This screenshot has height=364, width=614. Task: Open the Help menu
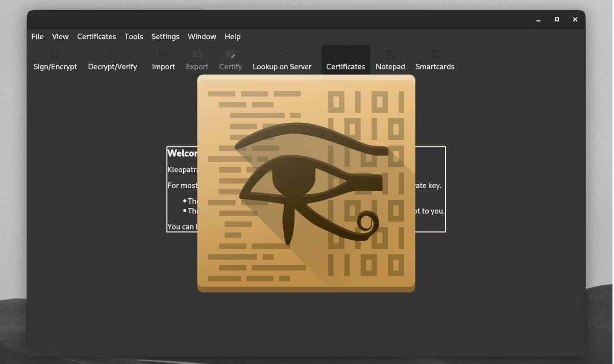pyautogui.click(x=232, y=37)
